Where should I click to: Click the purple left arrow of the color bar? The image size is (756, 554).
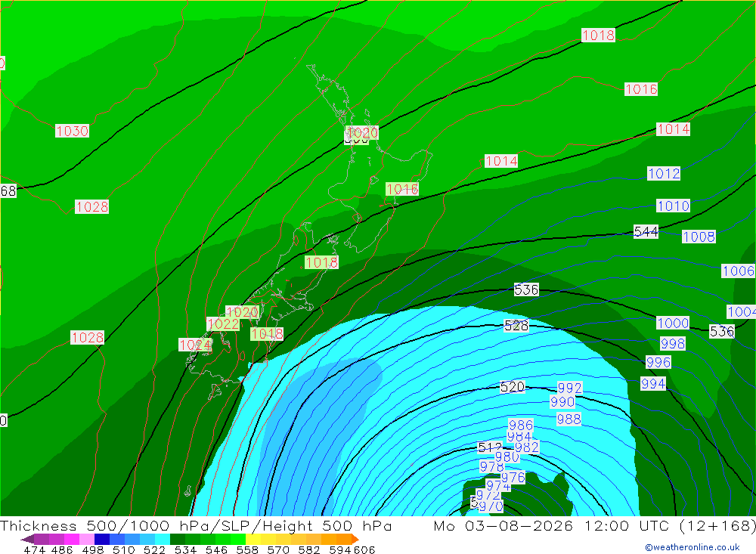click(27, 539)
